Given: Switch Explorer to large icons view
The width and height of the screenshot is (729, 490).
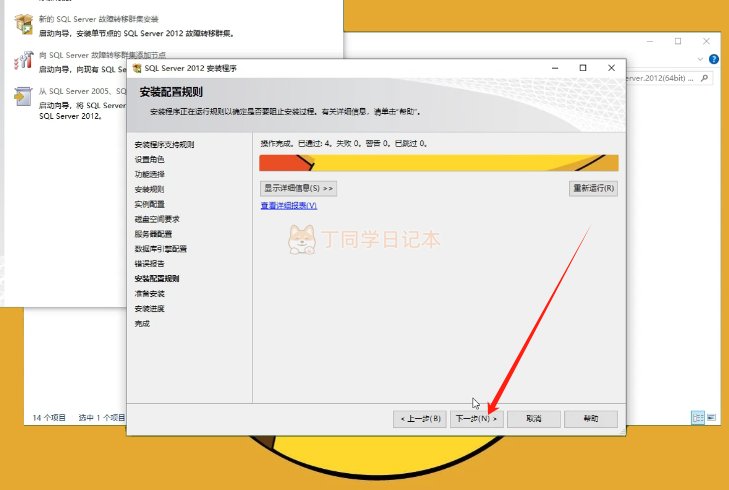Looking at the screenshot, I should 711,417.
